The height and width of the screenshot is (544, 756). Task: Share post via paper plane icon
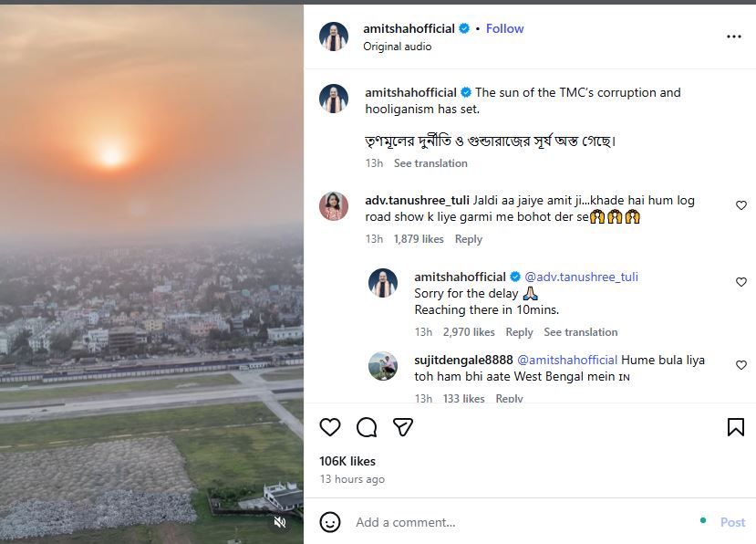403,427
